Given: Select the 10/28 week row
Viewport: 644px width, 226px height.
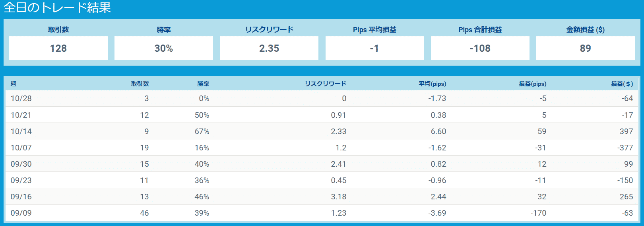Looking at the screenshot, I should (322, 98).
